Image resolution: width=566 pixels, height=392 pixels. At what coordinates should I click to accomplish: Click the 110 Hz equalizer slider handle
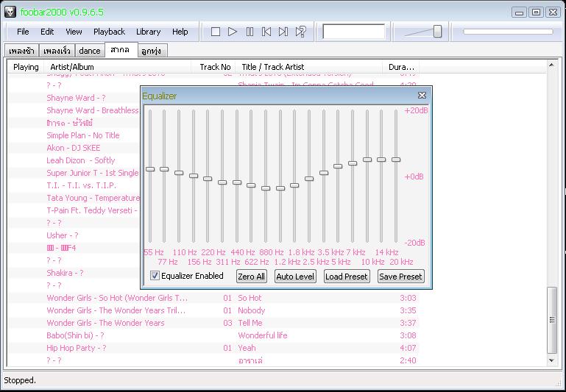click(x=179, y=173)
